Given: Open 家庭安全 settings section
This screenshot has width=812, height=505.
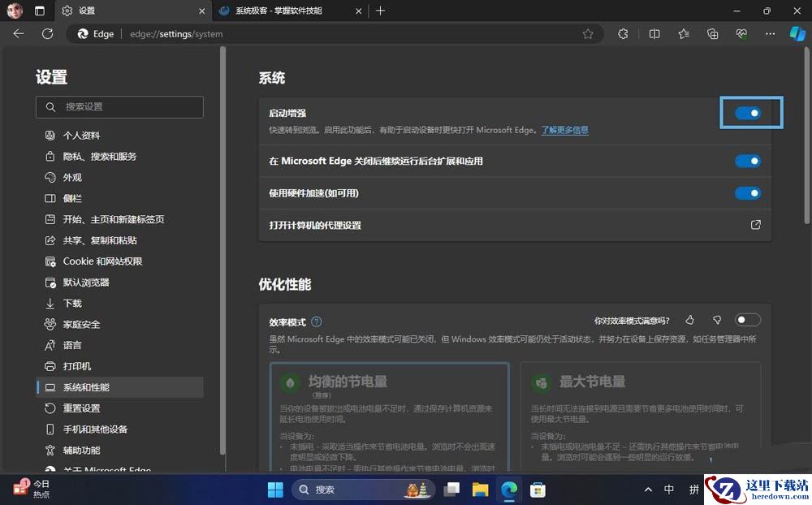Looking at the screenshot, I should 119,324.
